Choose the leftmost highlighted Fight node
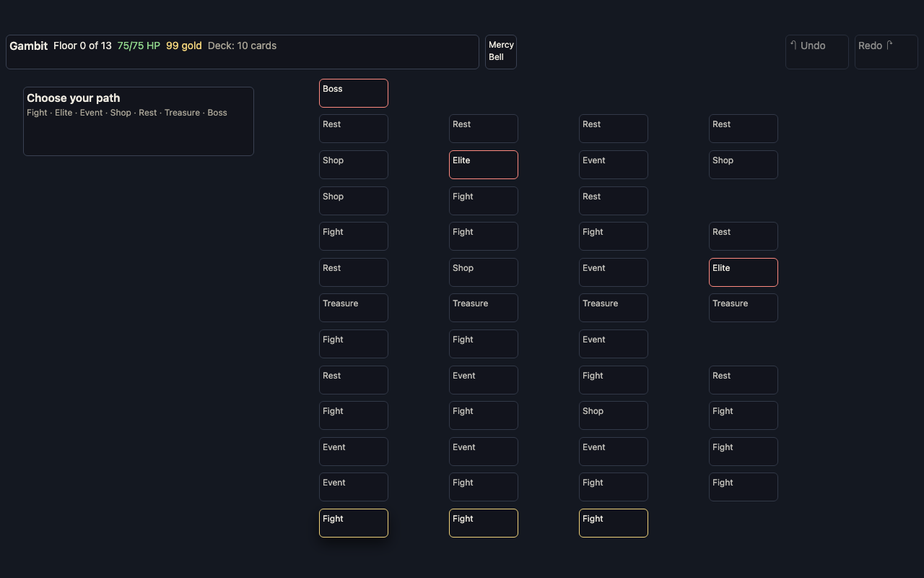Image resolution: width=924 pixels, height=578 pixels. (354, 523)
